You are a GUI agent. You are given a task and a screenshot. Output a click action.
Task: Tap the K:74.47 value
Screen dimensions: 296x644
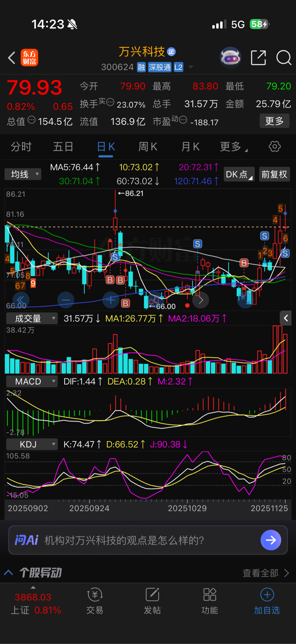point(82,444)
